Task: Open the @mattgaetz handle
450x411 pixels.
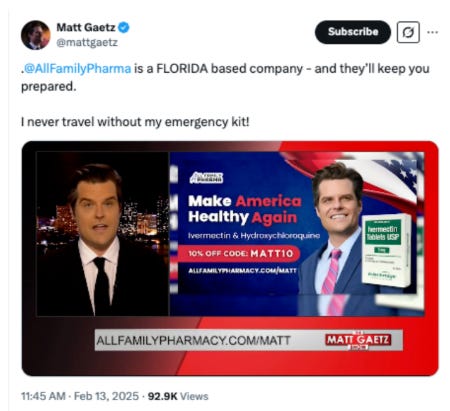Action: [87, 43]
